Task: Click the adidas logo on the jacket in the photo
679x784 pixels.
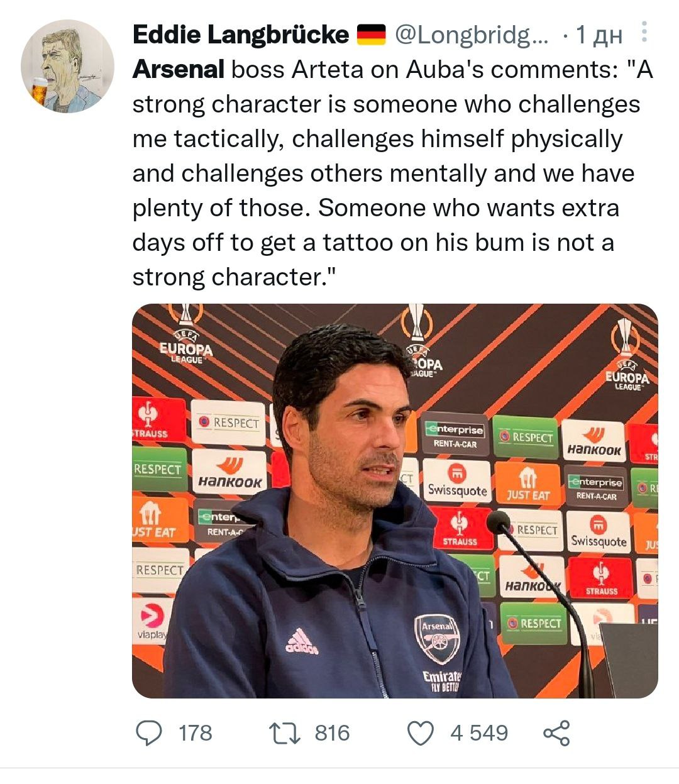Action: 302,642
